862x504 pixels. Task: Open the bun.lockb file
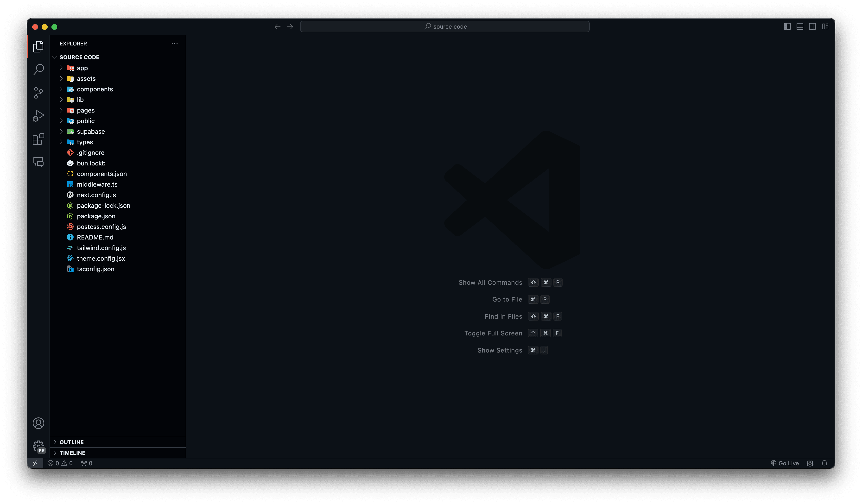[118, 164]
